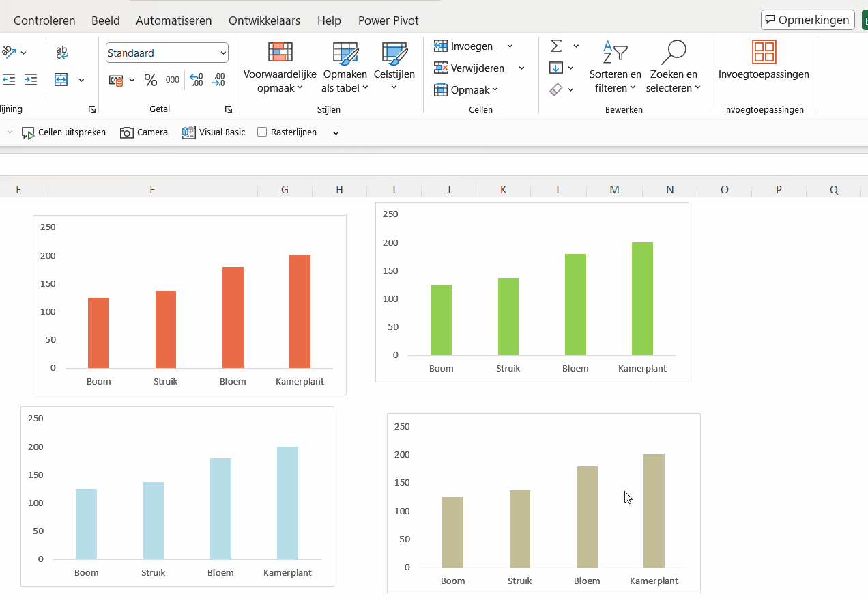Open the alignment group dialog launcher
868x601 pixels.
(92, 109)
